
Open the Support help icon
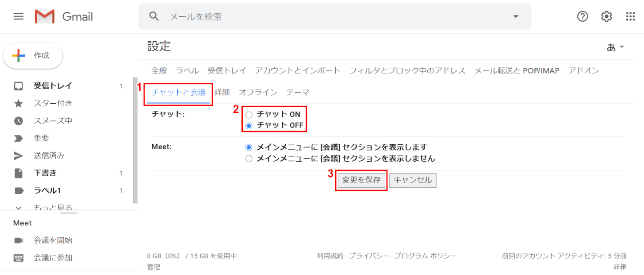tap(583, 16)
